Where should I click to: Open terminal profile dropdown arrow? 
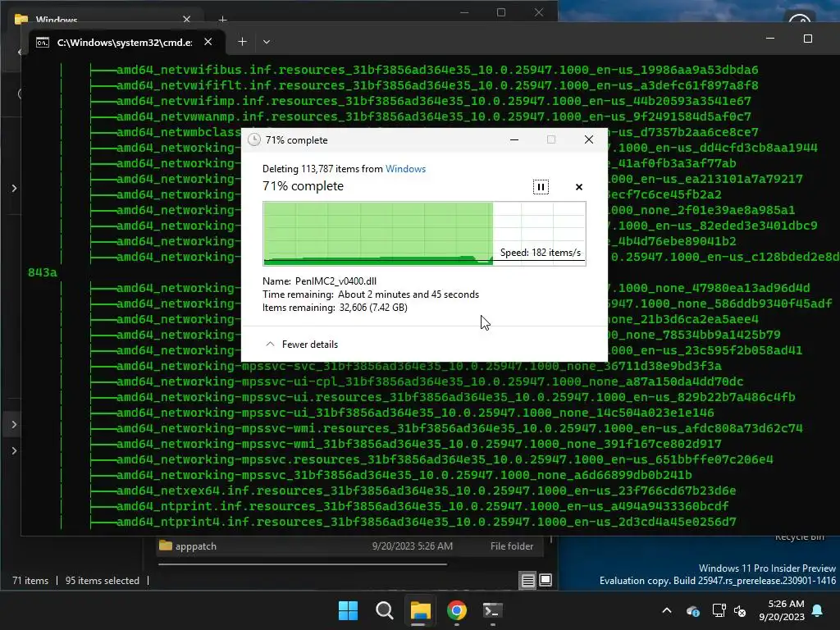click(x=267, y=41)
